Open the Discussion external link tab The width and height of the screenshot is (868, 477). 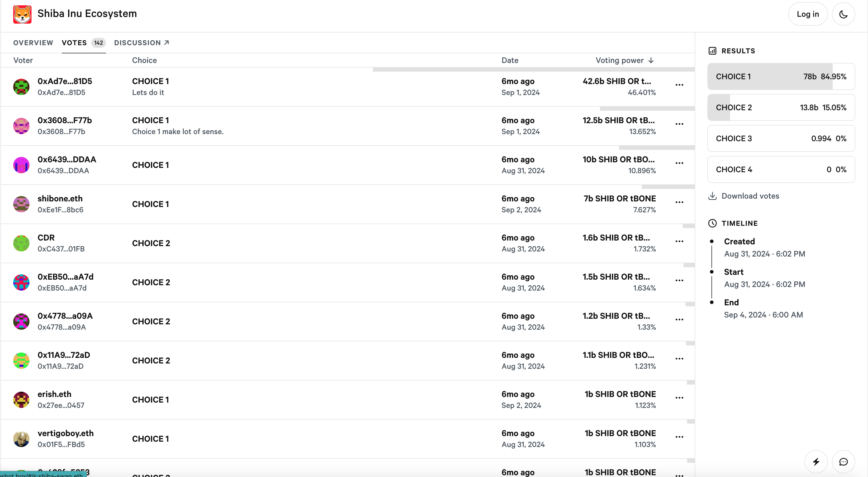pos(142,43)
